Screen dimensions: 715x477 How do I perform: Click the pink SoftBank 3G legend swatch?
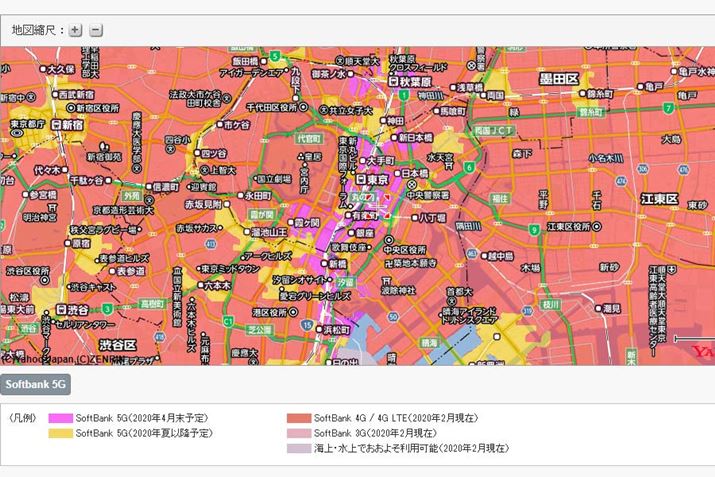299,433
